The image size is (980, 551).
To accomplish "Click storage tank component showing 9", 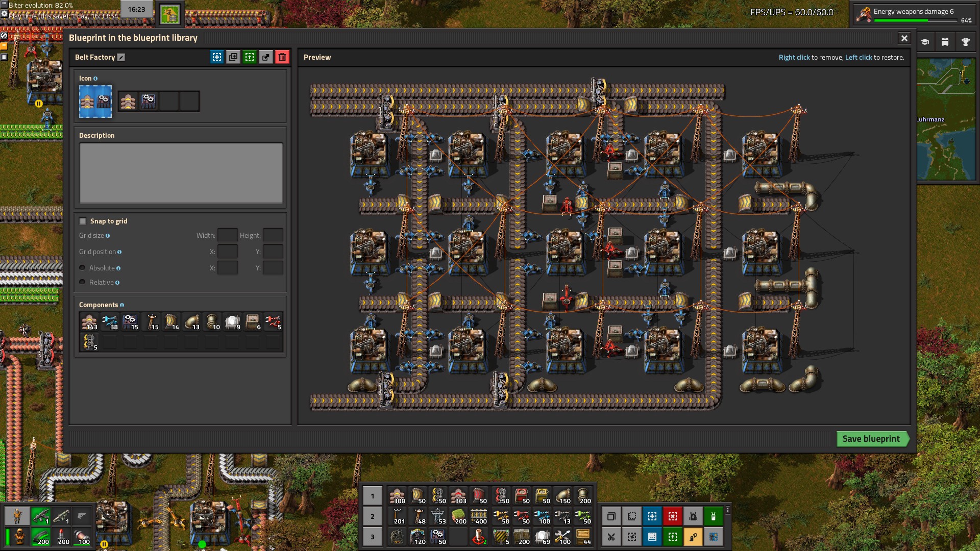I will pyautogui.click(x=232, y=322).
